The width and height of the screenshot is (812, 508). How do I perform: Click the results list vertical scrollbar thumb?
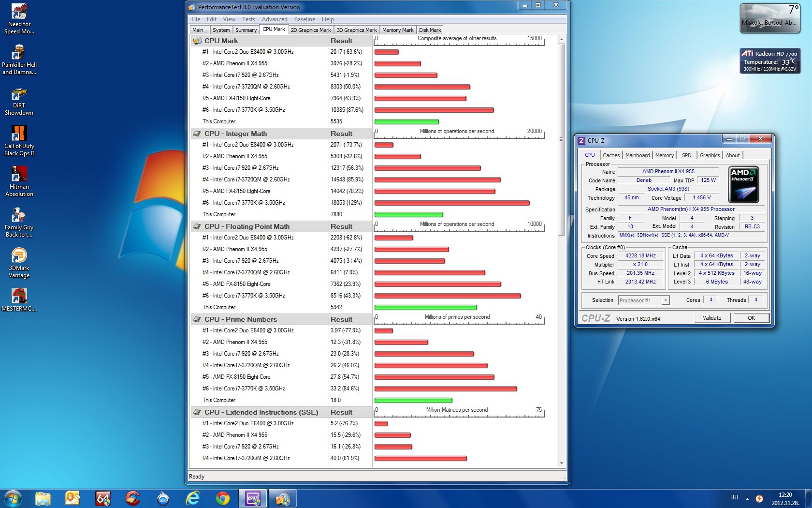point(561,139)
